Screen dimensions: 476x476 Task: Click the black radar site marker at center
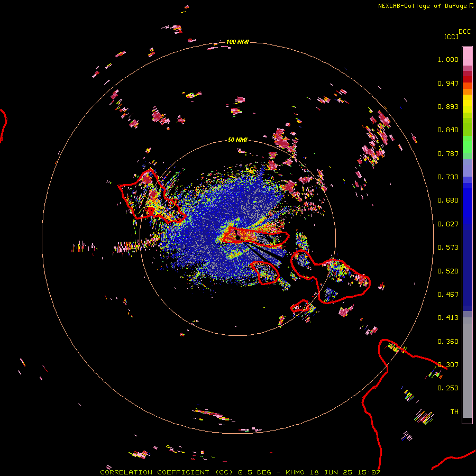coord(237,237)
